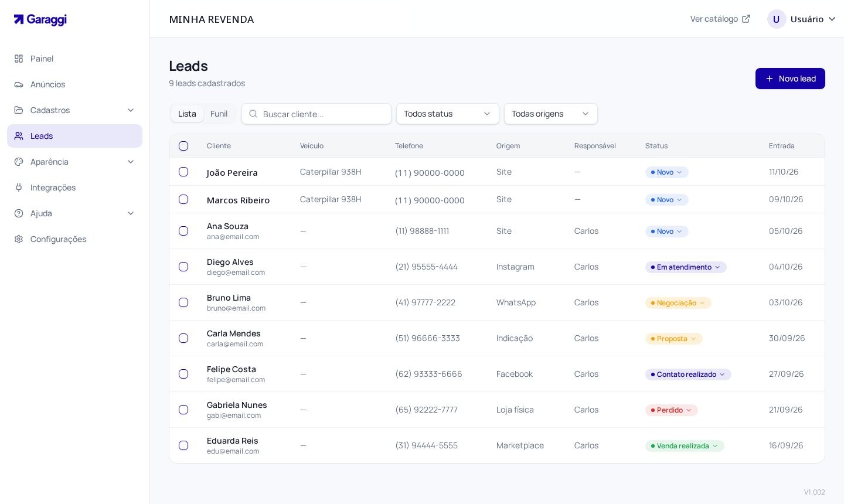Switch to the Funil view tab

coord(219,114)
